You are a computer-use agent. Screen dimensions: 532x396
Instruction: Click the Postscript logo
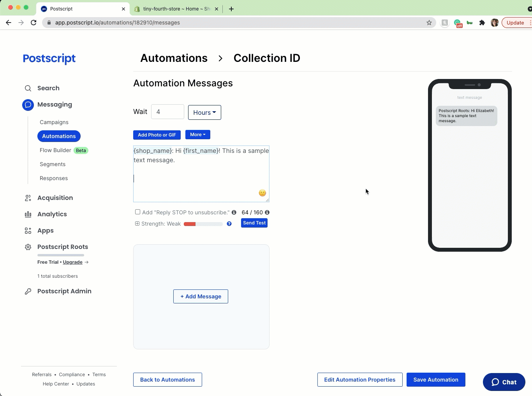pyautogui.click(x=49, y=58)
